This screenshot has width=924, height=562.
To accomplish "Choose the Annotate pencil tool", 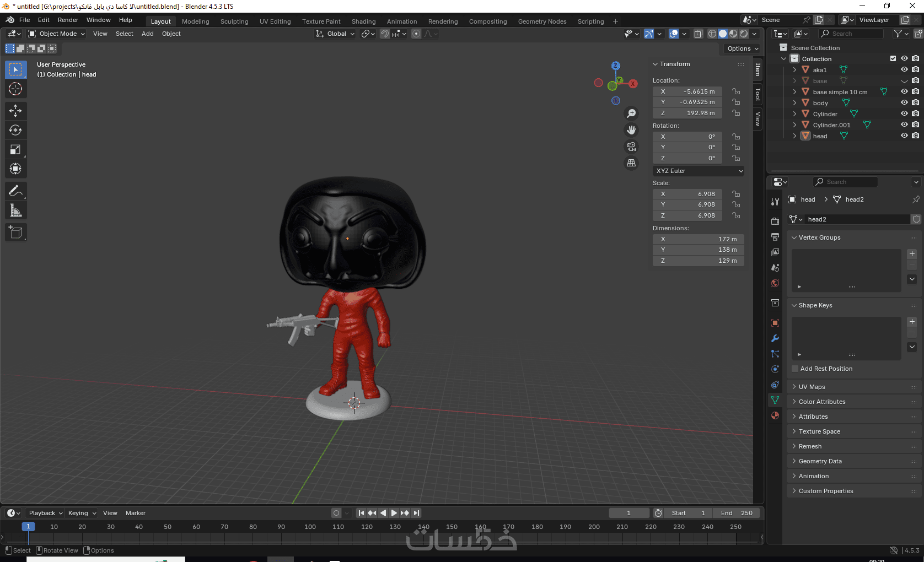I will [15, 191].
